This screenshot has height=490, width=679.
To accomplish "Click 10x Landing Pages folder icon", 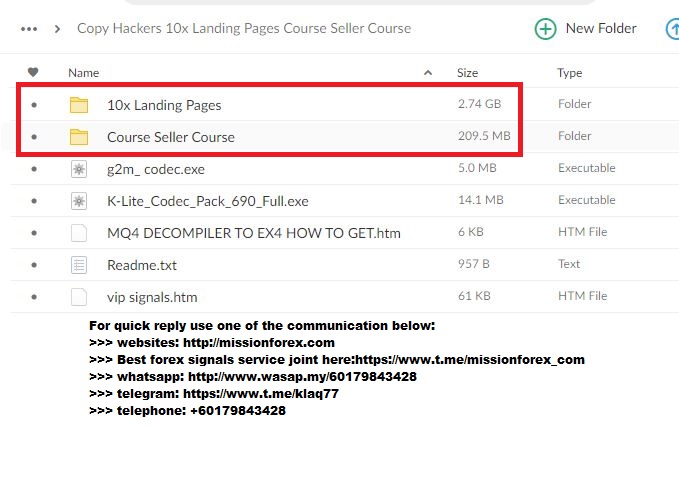I will (79, 105).
